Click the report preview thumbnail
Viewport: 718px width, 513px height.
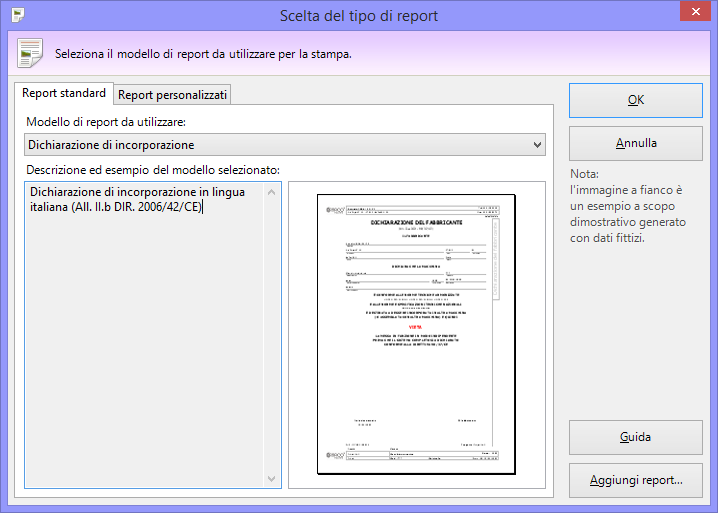[x=416, y=334]
